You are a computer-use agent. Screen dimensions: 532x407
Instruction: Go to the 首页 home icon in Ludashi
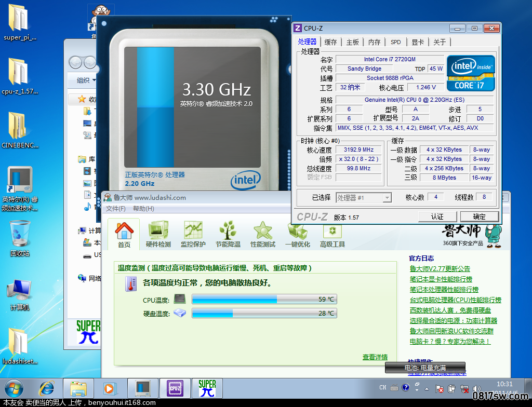click(124, 234)
